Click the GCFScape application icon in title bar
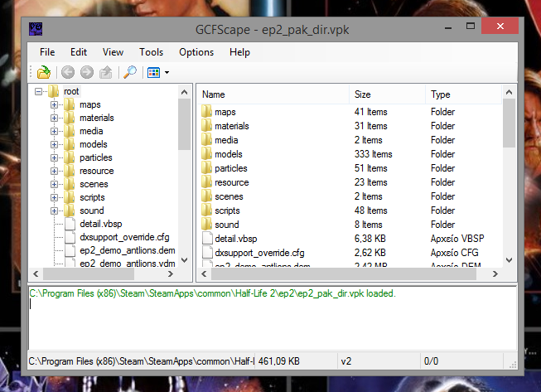The image size is (541, 392). coord(36,29)
